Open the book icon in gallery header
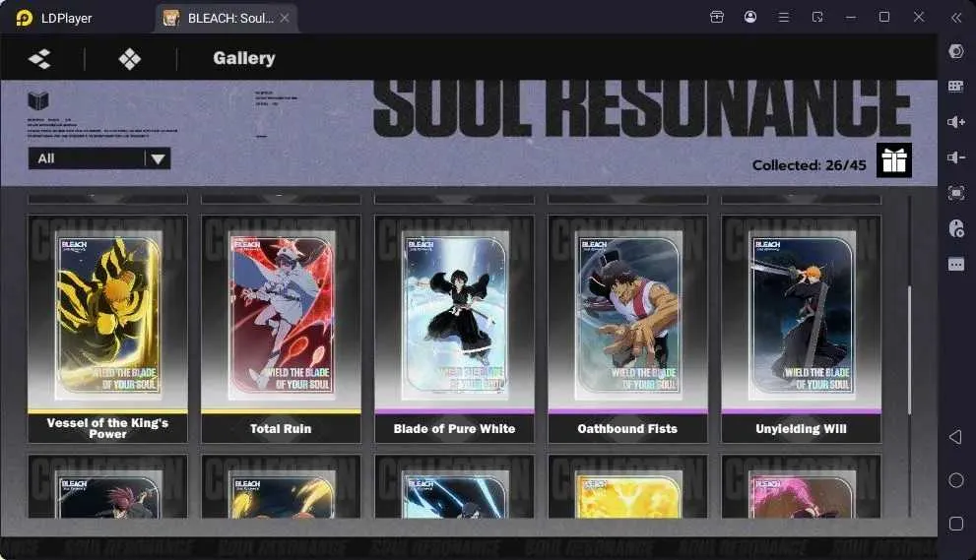Viewport: 976px width, 560px height. (38, 100)
